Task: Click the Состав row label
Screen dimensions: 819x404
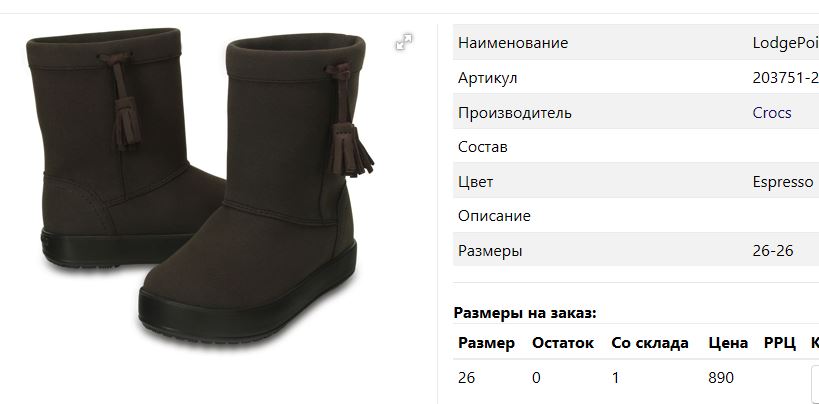Action: [x=482, y=147]
